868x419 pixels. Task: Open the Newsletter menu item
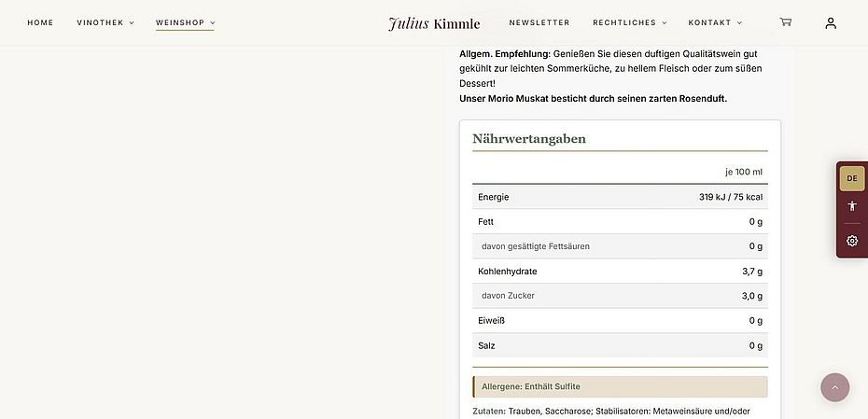click(539, 22)
